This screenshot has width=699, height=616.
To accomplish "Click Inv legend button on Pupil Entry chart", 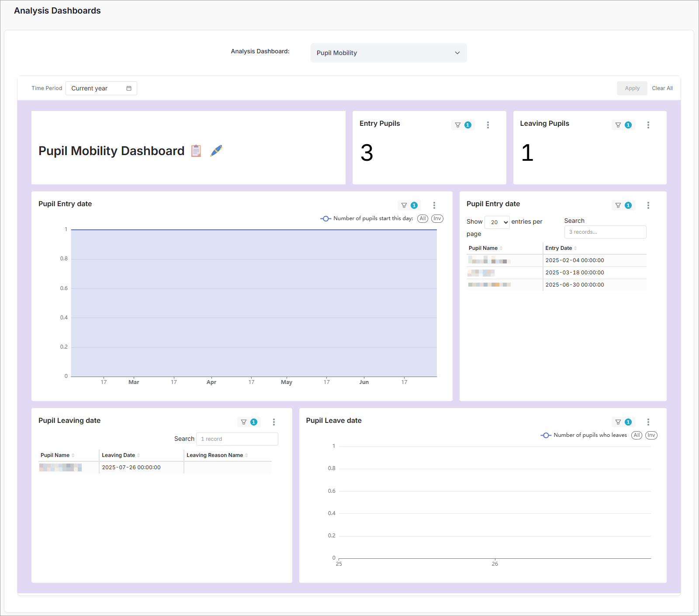I will coord(437,218).
